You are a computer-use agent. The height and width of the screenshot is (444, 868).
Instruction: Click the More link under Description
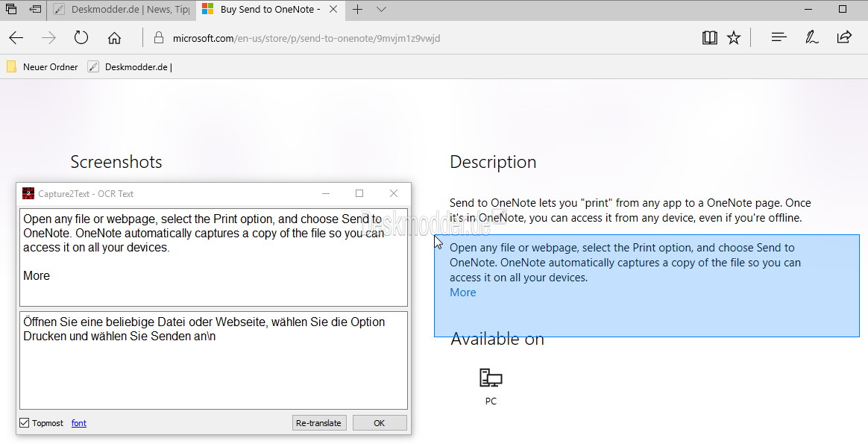pos(463,293)
